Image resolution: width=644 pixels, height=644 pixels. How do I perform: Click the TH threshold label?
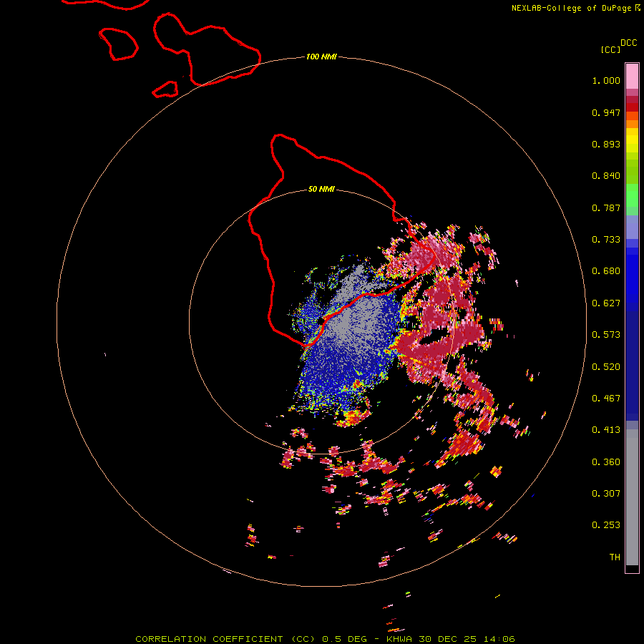point(615,557)
